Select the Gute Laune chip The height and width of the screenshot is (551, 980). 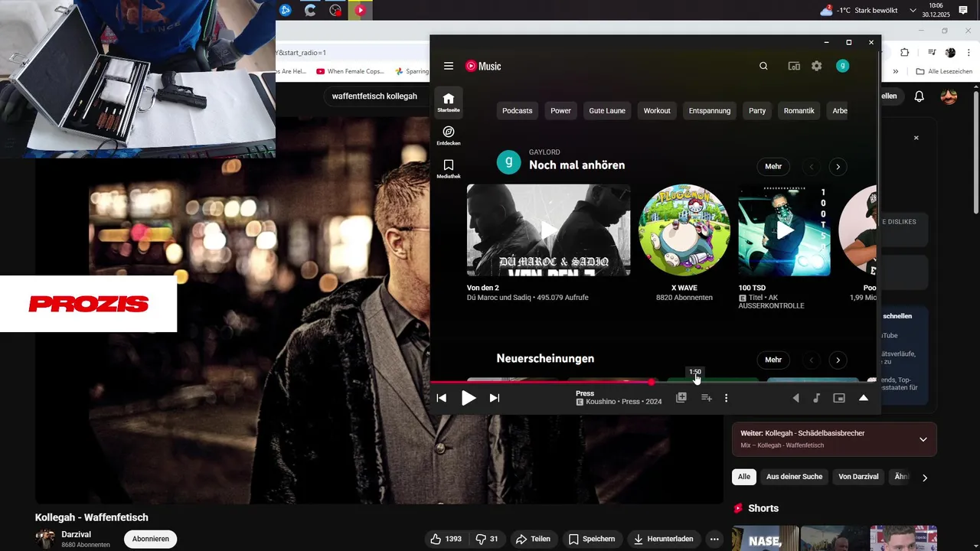coord(607,111)
